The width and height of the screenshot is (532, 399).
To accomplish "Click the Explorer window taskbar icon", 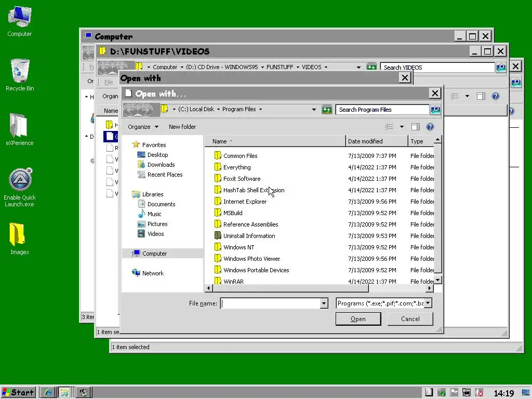I will pyautogui.click(x=64, y=393).
